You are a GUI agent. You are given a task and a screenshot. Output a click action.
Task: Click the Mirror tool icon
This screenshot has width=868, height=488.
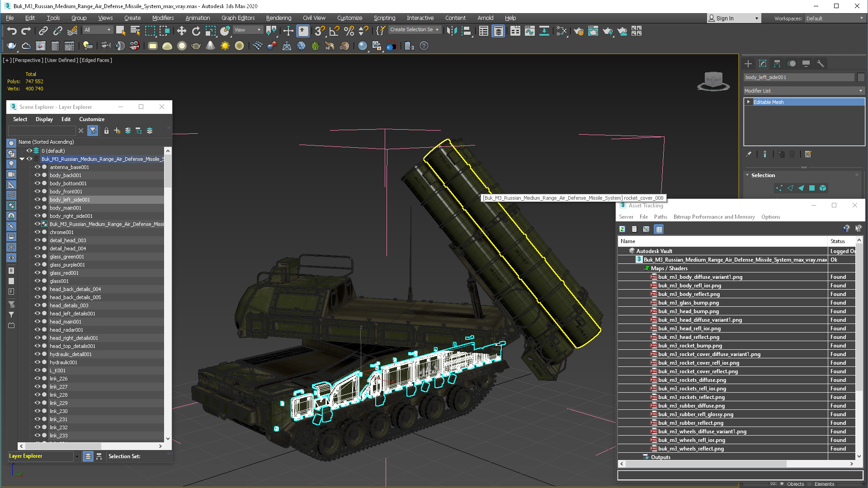pos(452,31)
